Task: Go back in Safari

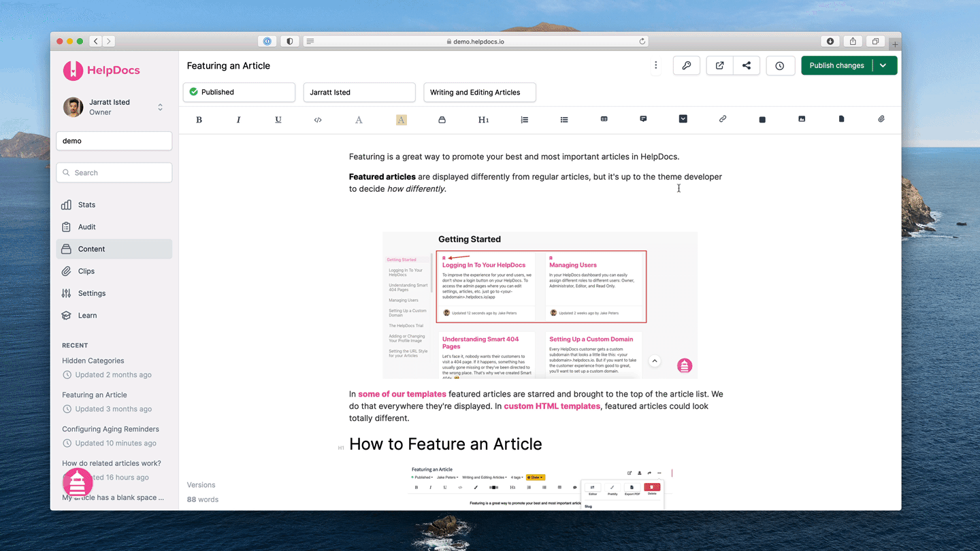Action: pos(96,41)
